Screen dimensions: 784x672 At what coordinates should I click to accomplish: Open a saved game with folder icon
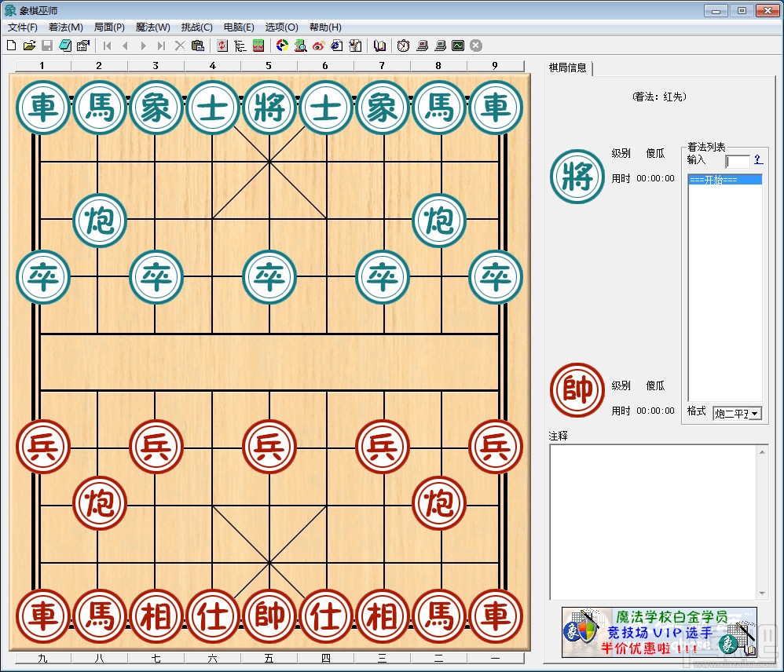pos(29,46)
